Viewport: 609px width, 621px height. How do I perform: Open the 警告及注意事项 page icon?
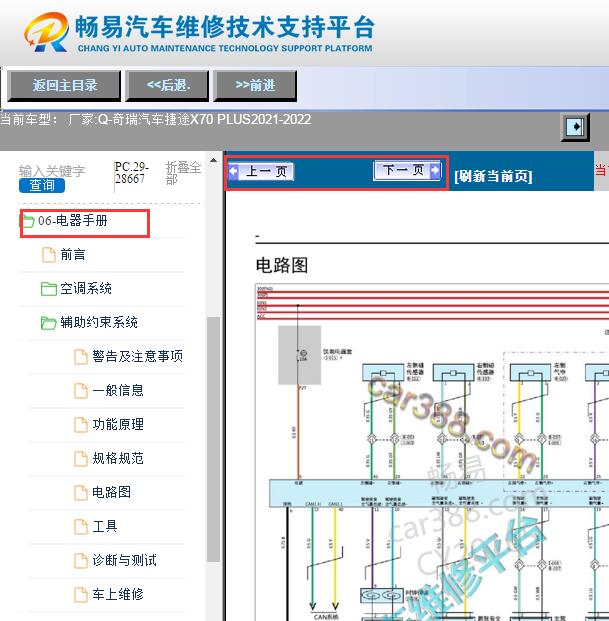tap(81, 356)
